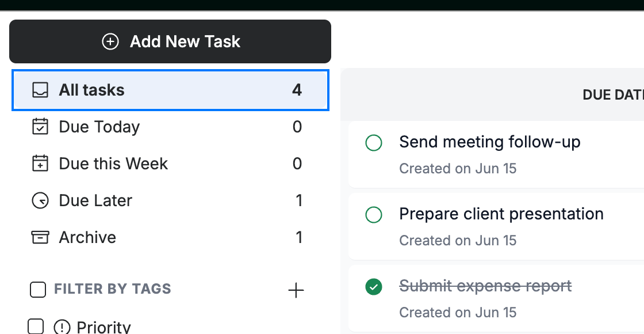Open the Due Today list
Viewport: 644px width, 334px height.
170,127
